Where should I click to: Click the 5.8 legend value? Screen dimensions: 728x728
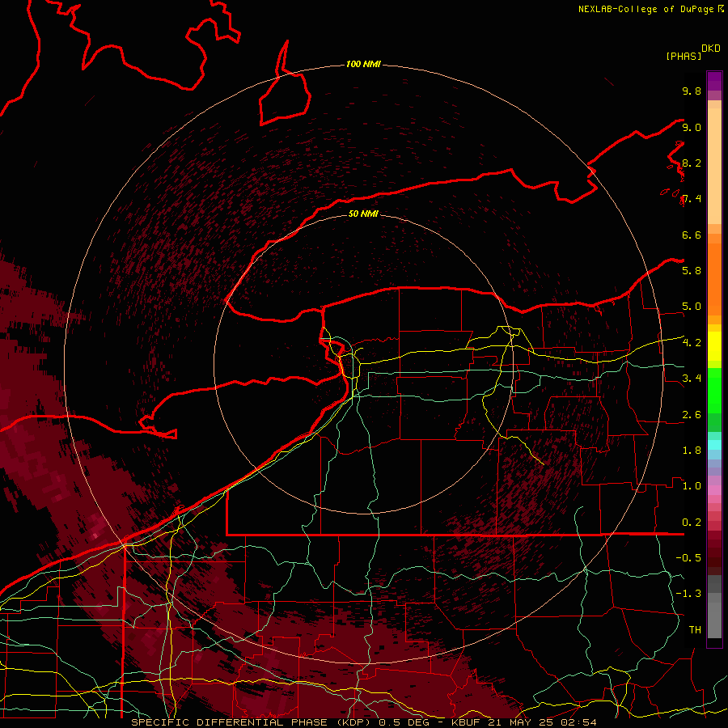(x=692, y=270)
